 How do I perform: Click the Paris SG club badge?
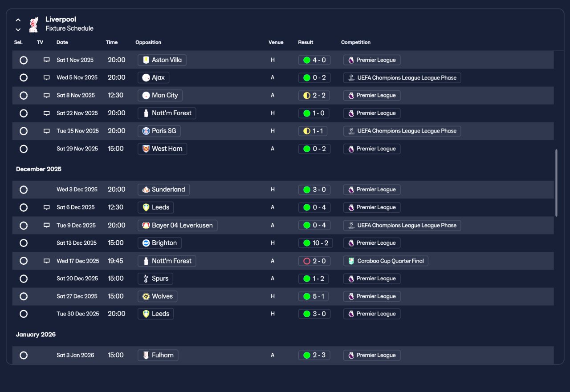[146, 131]
